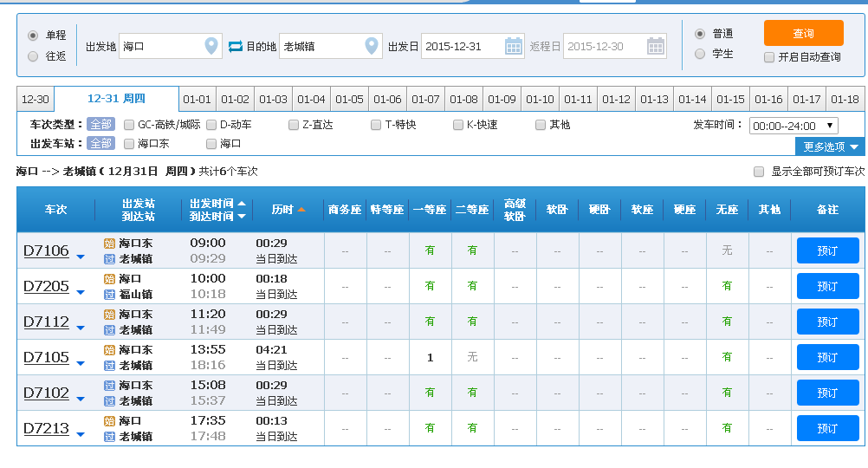Open the 发车时间 00:00--24:00 dropdown
This screenshot has width=868, height=468.
(x=794, y=126)
